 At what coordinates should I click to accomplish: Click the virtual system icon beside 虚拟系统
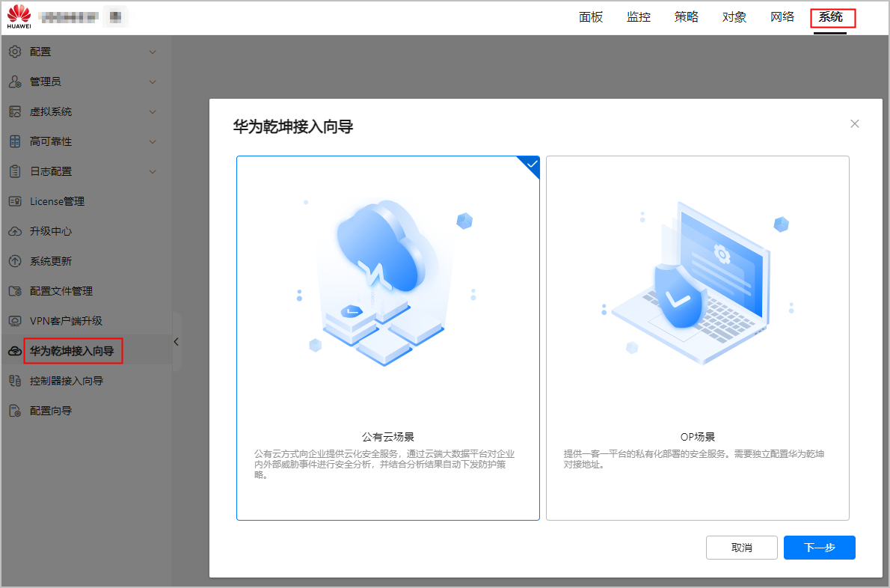[15, 111]
